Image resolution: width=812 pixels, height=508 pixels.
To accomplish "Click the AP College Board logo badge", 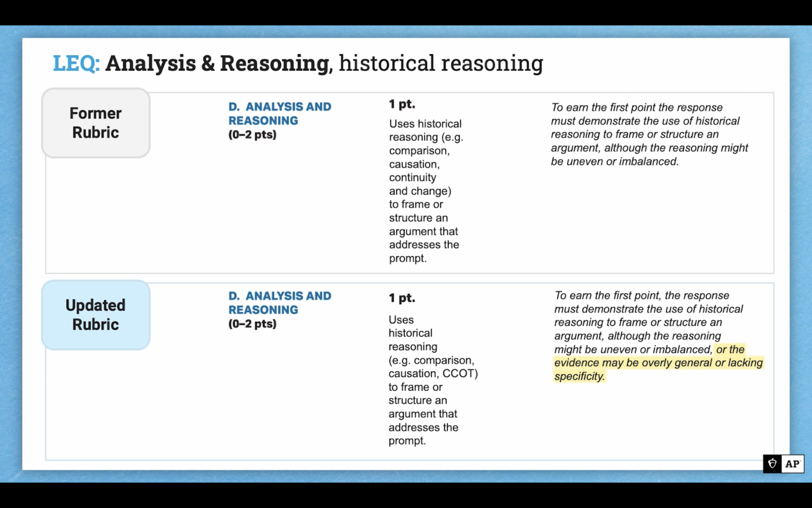I will tap(783, 464).
